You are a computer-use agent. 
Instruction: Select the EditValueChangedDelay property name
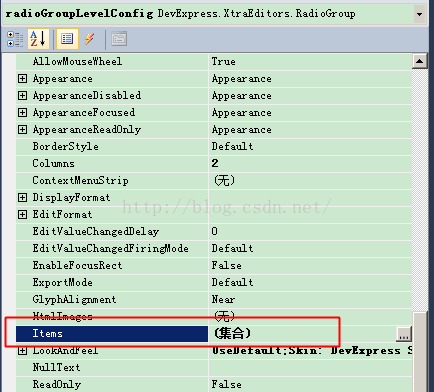click(96, 232)
